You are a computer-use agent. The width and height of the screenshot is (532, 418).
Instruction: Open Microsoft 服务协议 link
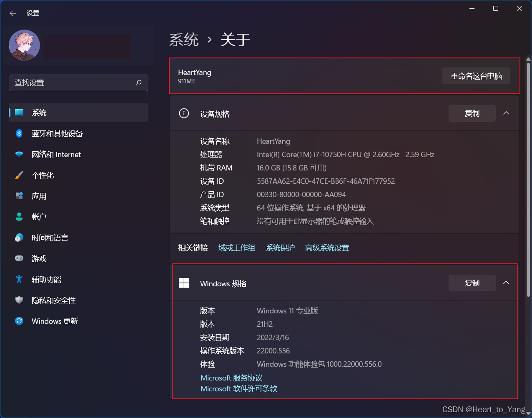(231, 378)
